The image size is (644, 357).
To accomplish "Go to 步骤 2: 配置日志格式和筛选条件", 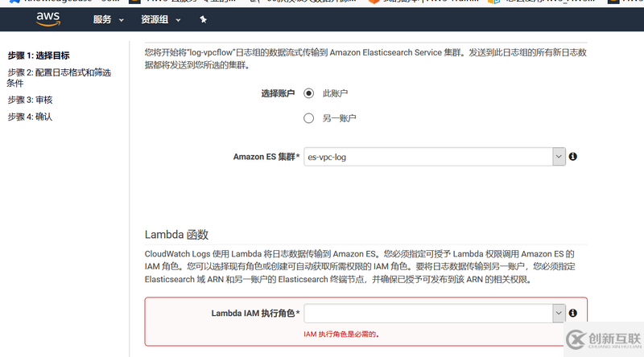I will (x=59, y=77).
